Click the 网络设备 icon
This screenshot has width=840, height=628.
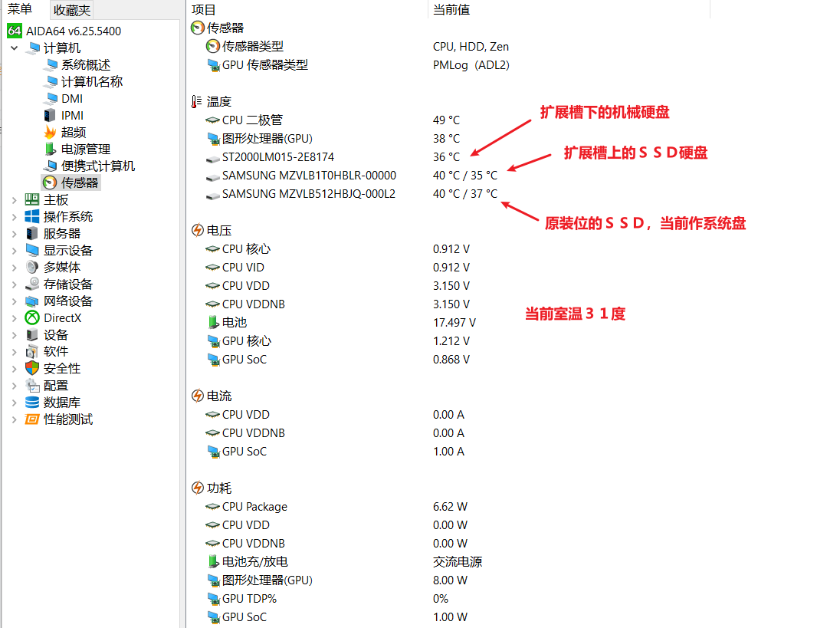pyautogui.click(x=32, y=301)
